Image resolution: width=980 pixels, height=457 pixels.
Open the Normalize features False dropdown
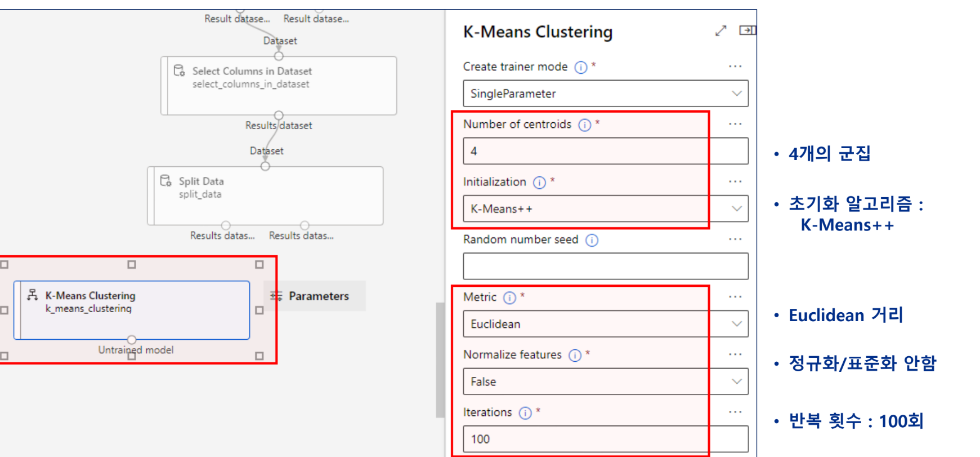(x=605, y=381)
